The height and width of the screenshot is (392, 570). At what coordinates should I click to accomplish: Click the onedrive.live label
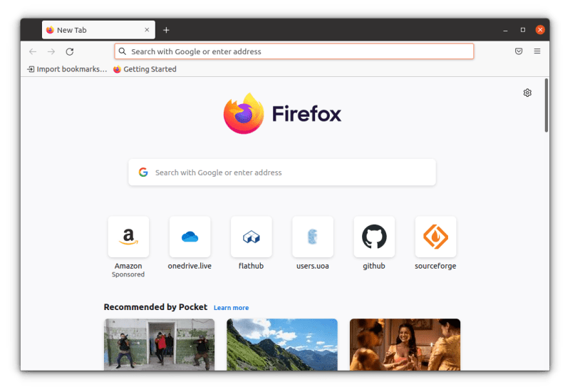point(190,266)
